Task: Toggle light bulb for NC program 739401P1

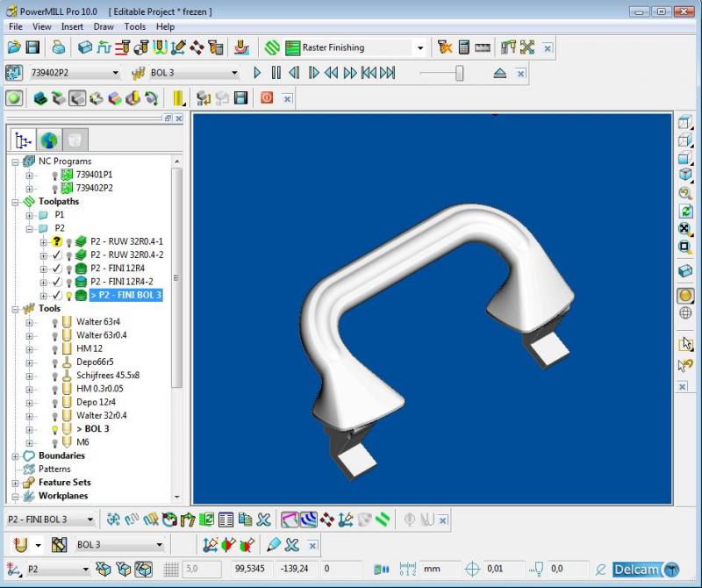Action: 54,176
